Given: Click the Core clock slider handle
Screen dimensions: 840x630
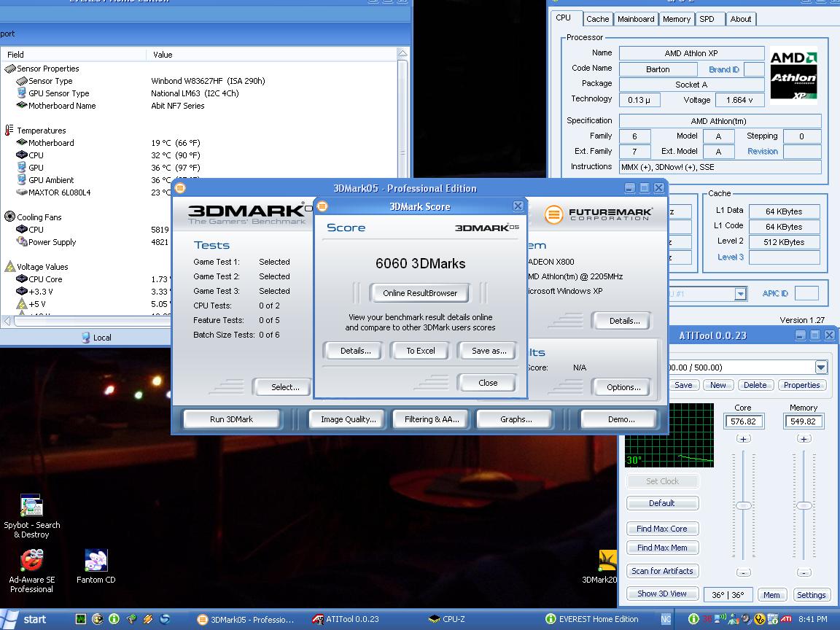Looking at the screenshot, I should coord(744,506).
